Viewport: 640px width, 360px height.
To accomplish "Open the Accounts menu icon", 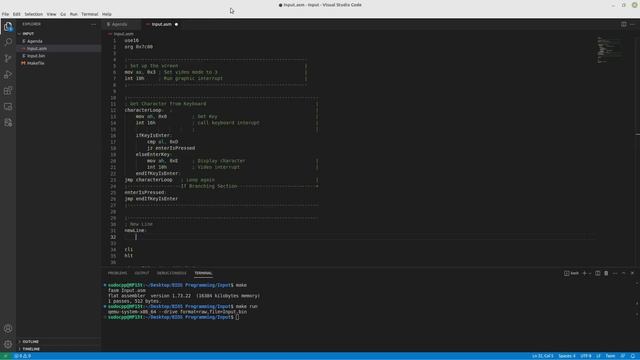I will pyautogui.click(x=8, y=329).
